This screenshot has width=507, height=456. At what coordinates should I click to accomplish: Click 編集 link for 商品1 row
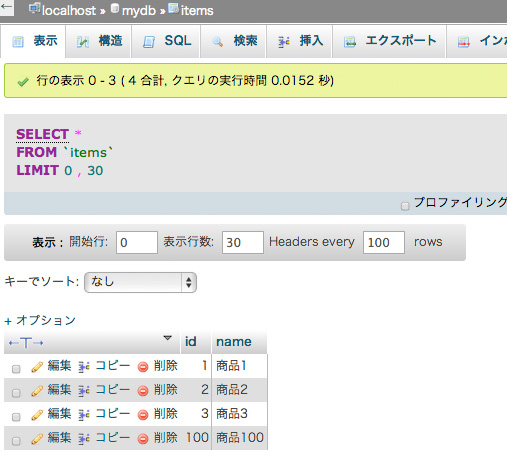pyautogui.click(x=59, y=366)
